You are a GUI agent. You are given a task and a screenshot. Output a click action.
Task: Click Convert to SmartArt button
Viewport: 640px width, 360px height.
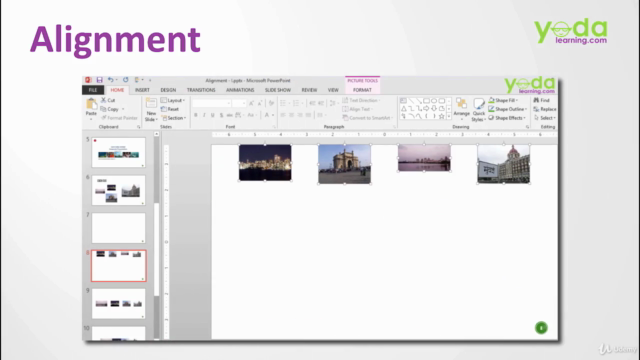(367, 118)
